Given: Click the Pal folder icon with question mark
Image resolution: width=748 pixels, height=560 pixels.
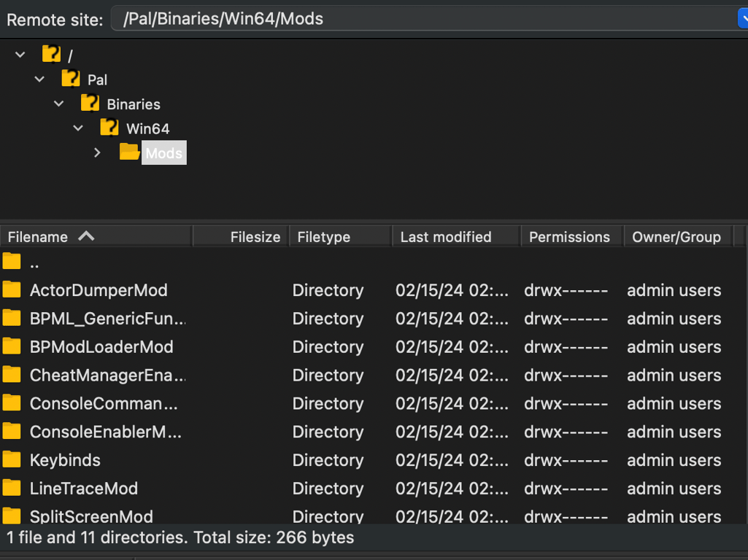Looking at the screenshot, I should tap(69, 79).
